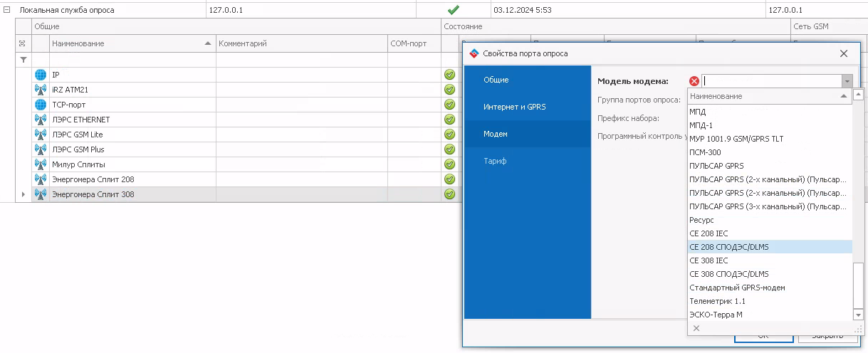Choose Ресурс in the modem list
This screenshot has height=353, width=868.
coord(770,220)
